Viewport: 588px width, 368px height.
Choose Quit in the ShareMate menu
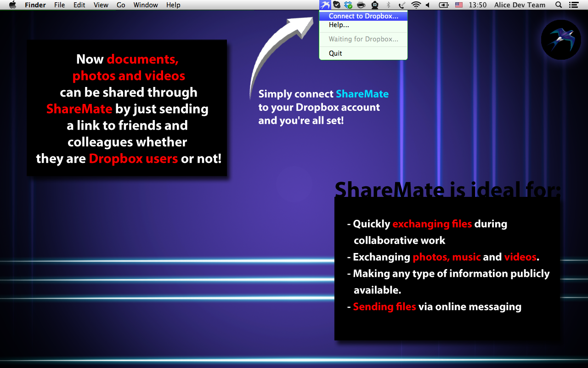click(335, 53)
